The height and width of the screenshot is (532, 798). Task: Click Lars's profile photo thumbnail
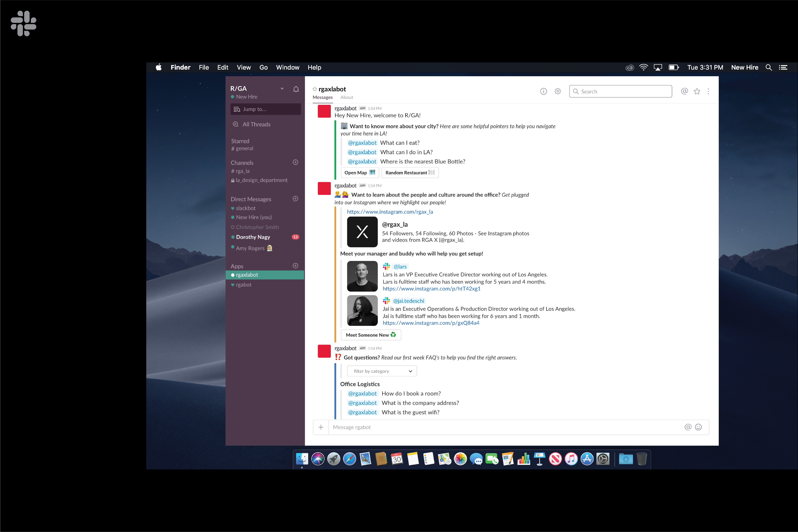click(362, 276)
